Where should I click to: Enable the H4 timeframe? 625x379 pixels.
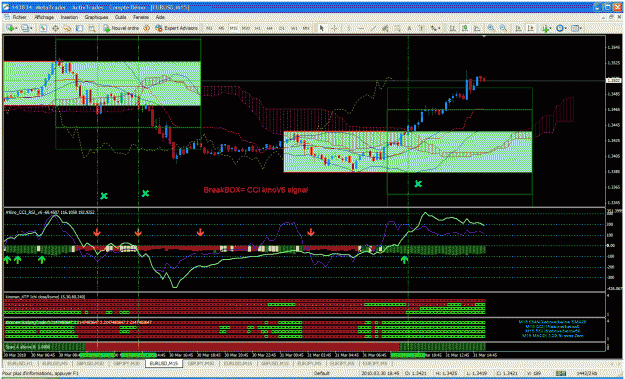(269, 28)
